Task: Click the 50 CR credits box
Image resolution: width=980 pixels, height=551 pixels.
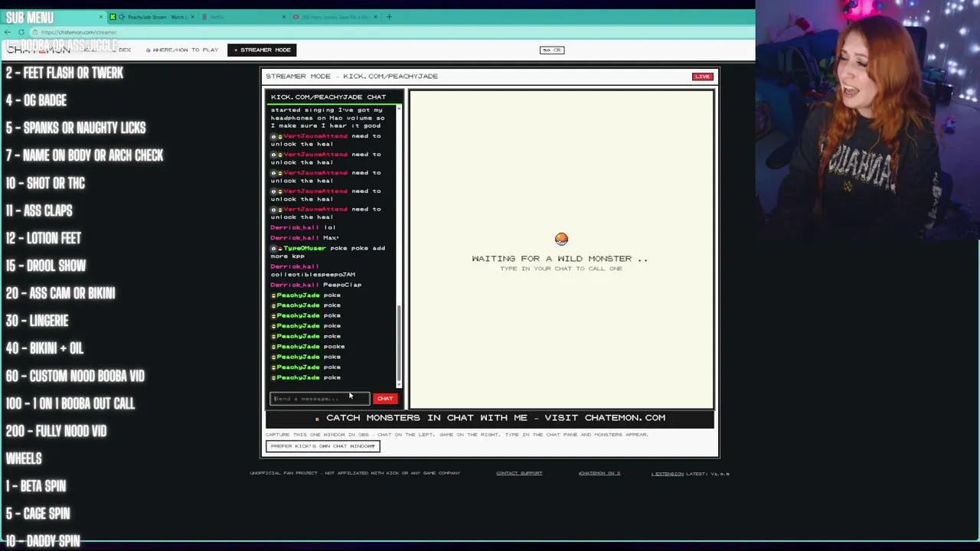Action: click(x=552, y=50)
